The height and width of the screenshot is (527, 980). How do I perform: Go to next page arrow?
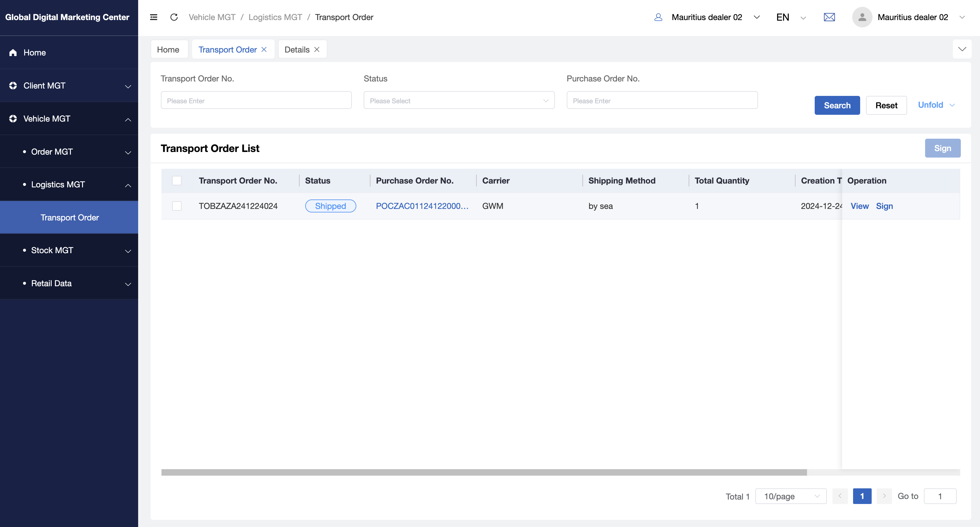[x=884, y=496]
